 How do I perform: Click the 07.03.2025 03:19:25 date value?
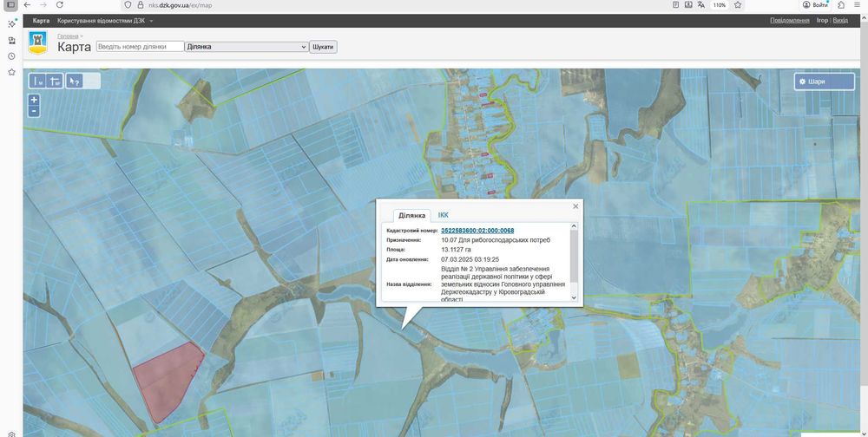click(x=470, y=259)
